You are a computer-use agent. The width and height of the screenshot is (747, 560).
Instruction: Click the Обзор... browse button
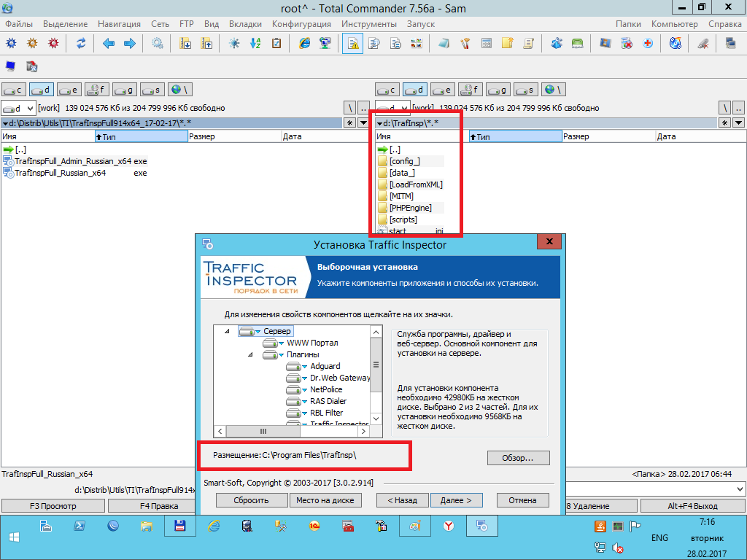518,458
